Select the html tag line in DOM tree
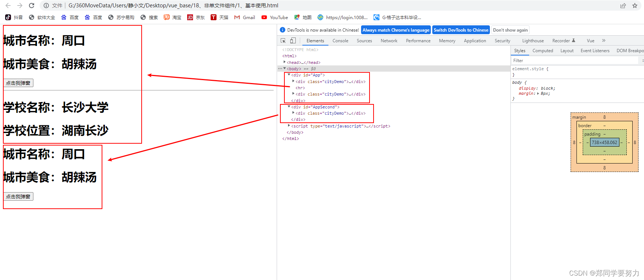The width and height of the screenshot is (644, 280). (x=290, y=56)
